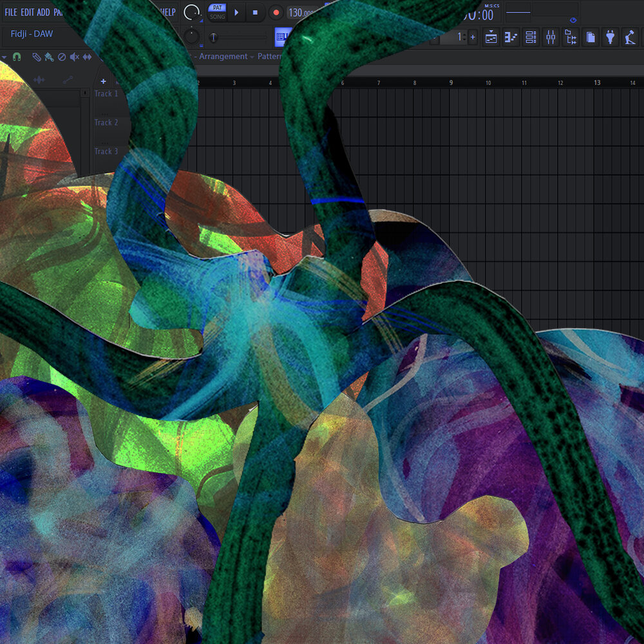
Task: Click the plugin picker plug icon
Action: [610, 37]
